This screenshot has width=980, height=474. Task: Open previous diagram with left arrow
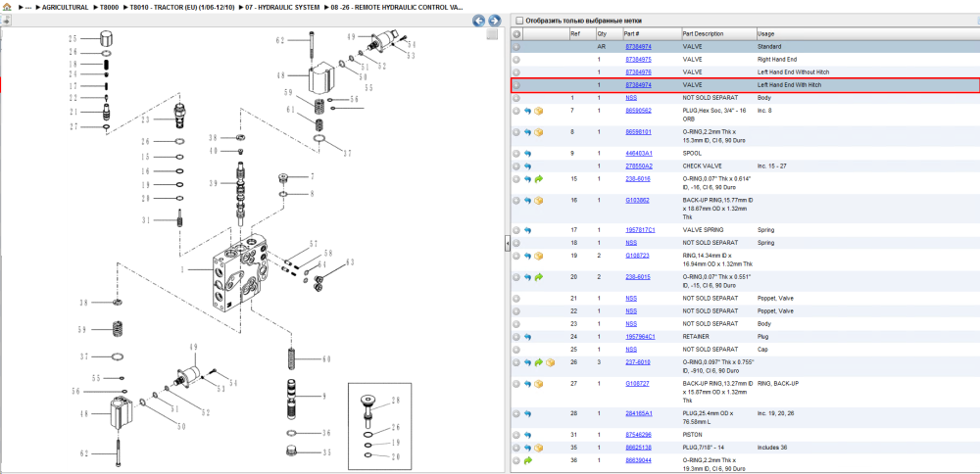(479, 21)
